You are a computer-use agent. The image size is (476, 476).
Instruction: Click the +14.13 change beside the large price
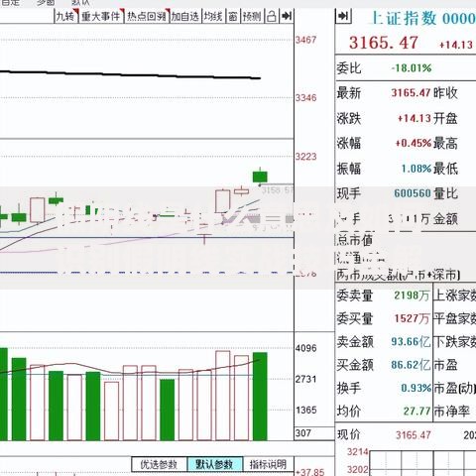coord(456,45)
